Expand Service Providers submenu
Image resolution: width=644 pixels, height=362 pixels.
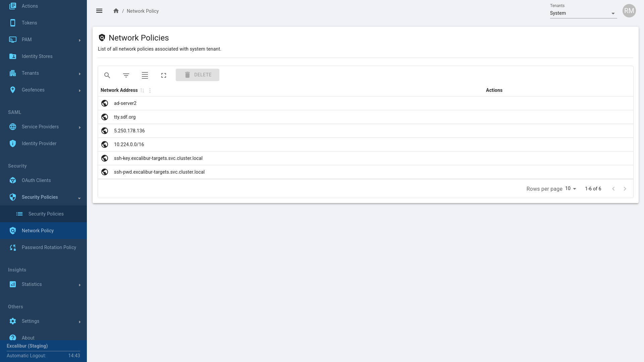pyautogui.click(x=44, y=127)
